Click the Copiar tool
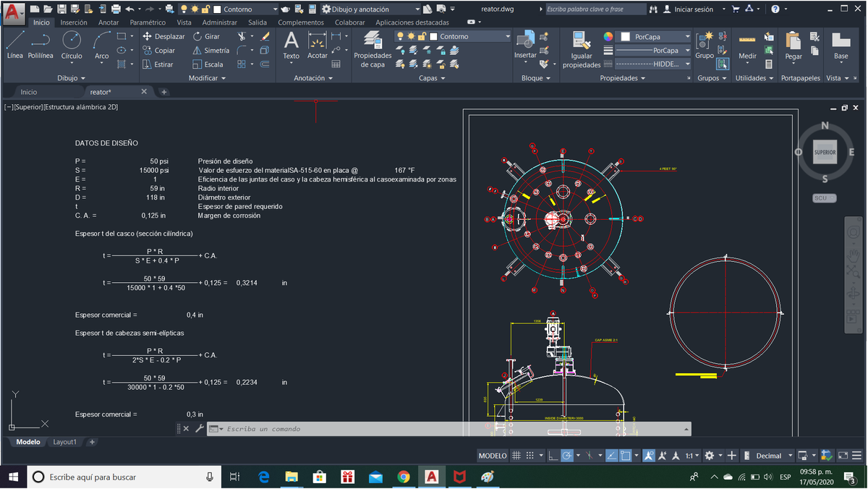 (159, 51)
